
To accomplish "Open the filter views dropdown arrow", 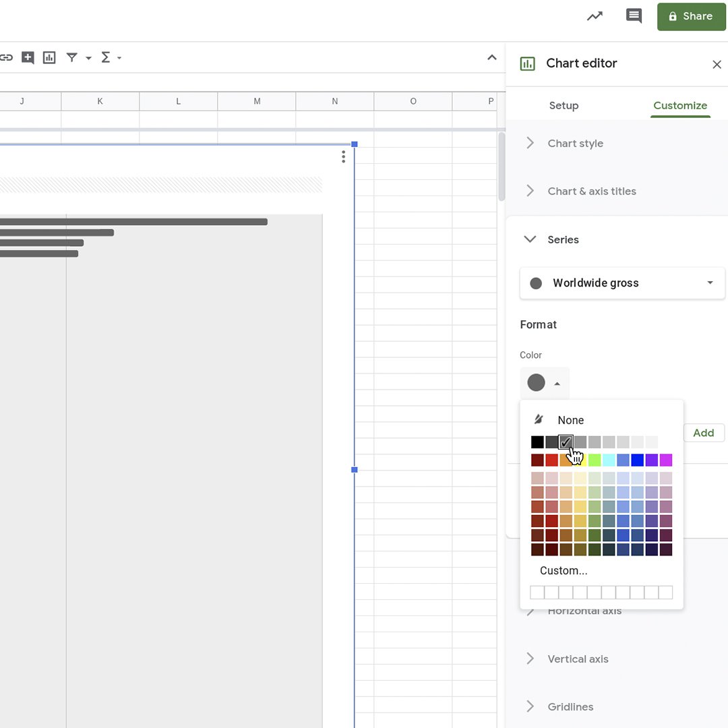I will 88,58.
